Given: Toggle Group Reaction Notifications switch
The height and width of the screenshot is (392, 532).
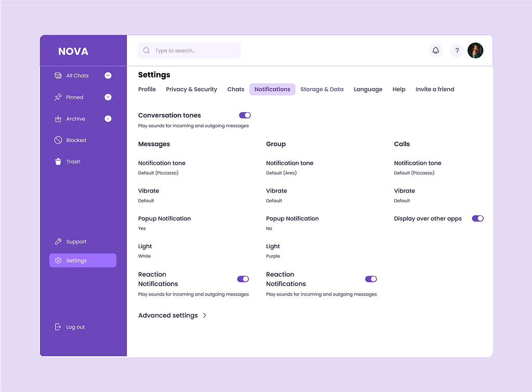Looking at the screenshot, I should 371,279.
